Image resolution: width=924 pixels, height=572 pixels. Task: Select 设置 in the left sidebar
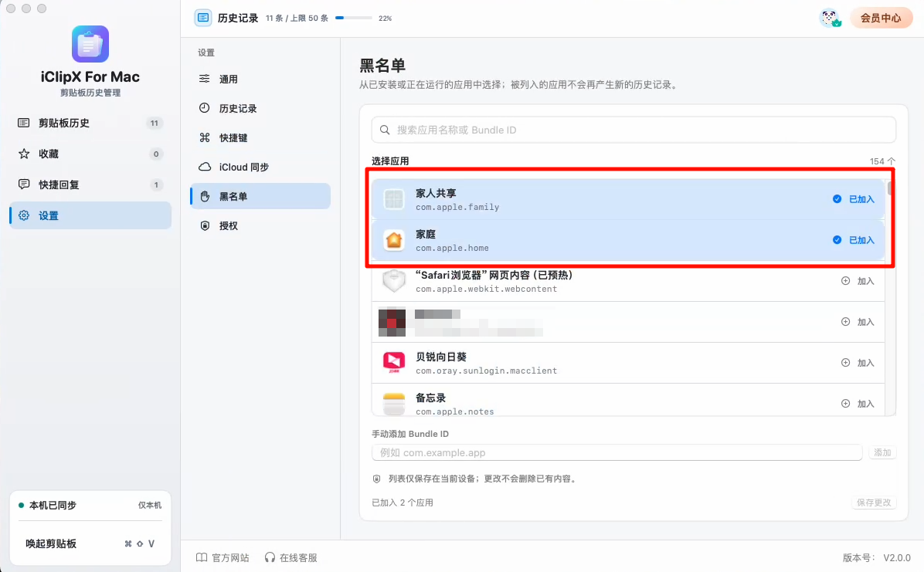pyautogui.click(x=90, y=215)
